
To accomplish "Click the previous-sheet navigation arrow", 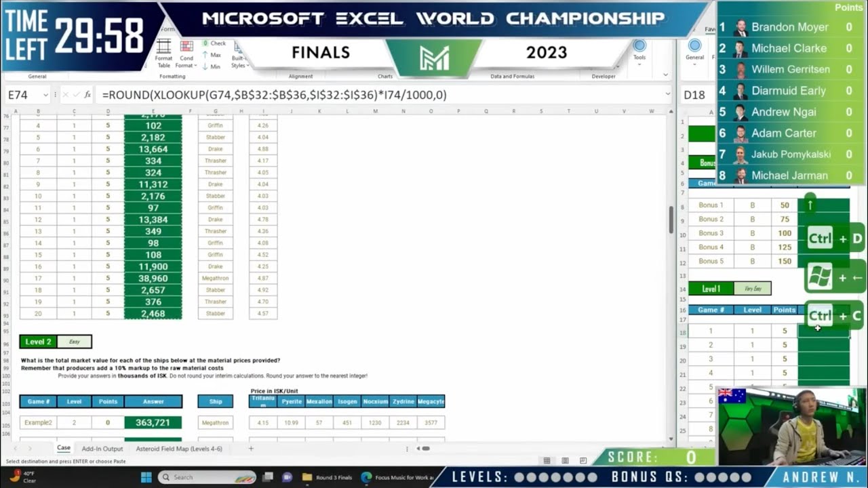I will pos(16,448).
